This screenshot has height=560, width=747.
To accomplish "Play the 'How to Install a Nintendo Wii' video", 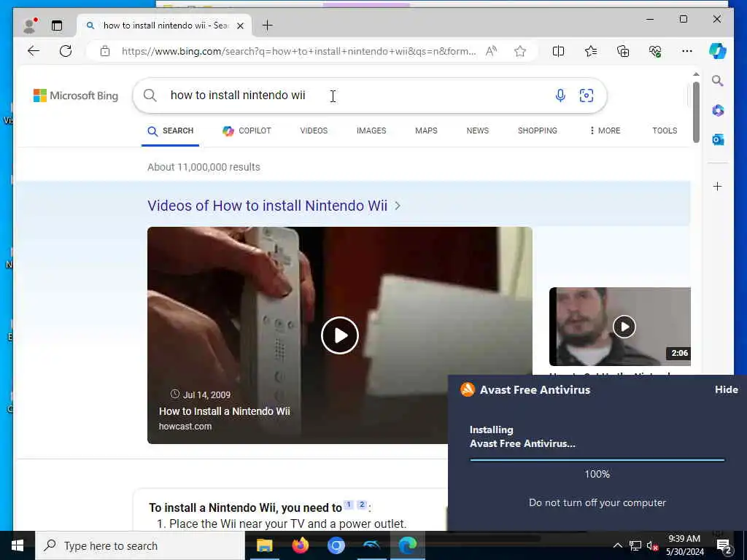I will [x=340, y=335].
